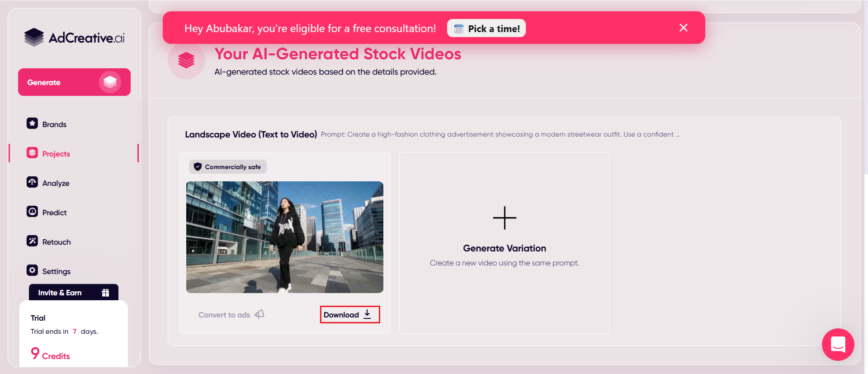The image size is (868, 374).
Task: Click the Convert to ads megaphone icon
Action: coord(259,314)
